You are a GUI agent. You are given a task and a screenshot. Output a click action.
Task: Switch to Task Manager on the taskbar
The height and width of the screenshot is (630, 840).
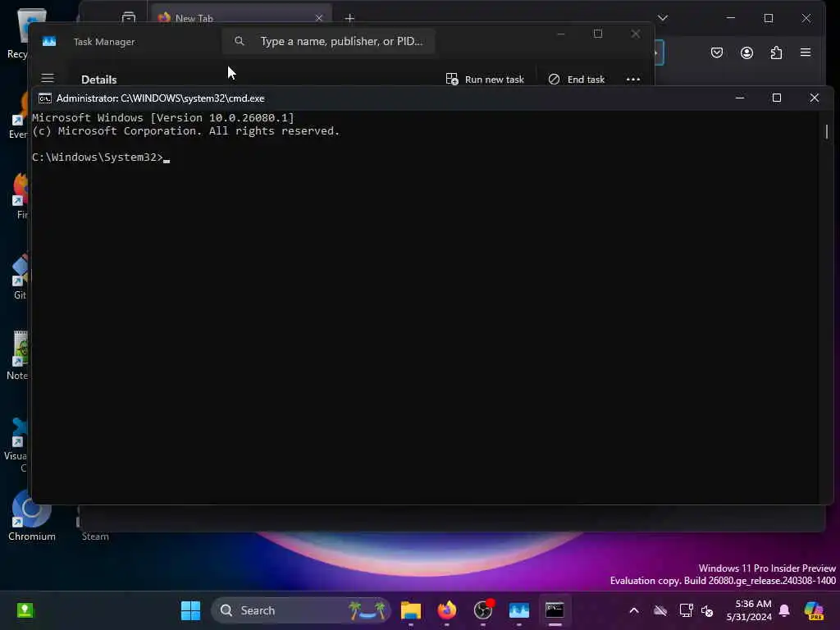519,610
